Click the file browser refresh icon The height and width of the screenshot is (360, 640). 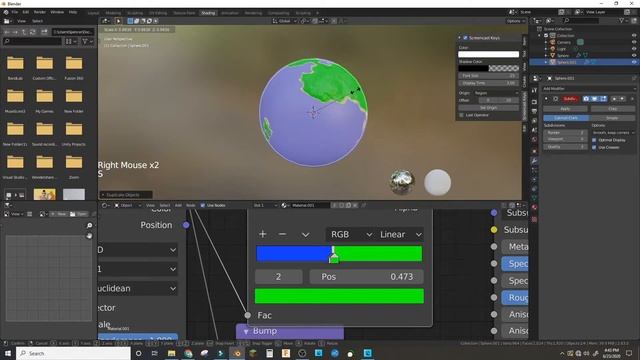[33, 32]
